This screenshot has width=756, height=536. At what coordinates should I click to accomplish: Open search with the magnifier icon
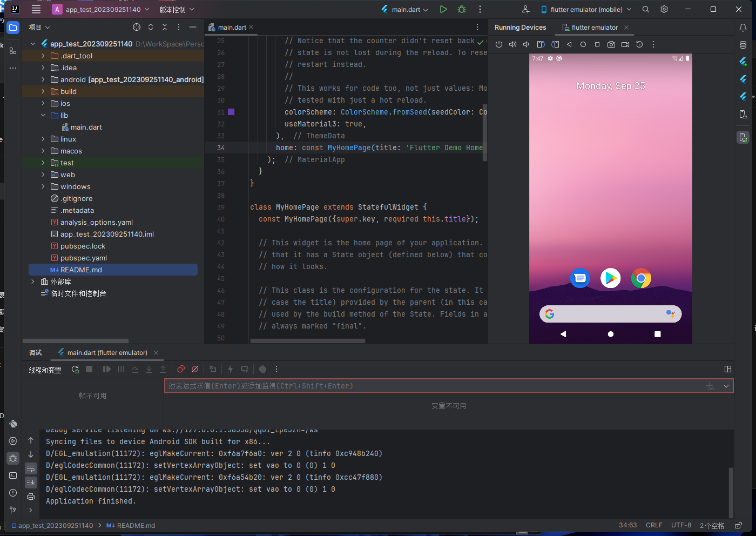coord(646,9)
